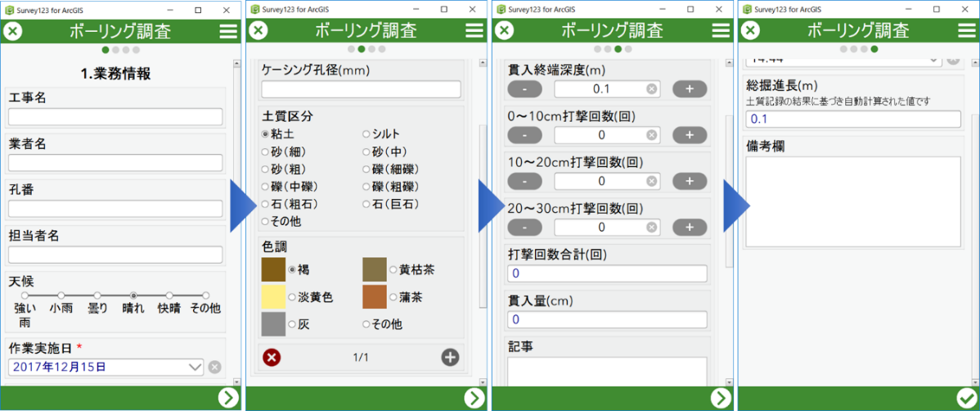Open hamburger menu on the 土質区分 page
This screenshot has height=411, width=980.
(x=474, y=30)
